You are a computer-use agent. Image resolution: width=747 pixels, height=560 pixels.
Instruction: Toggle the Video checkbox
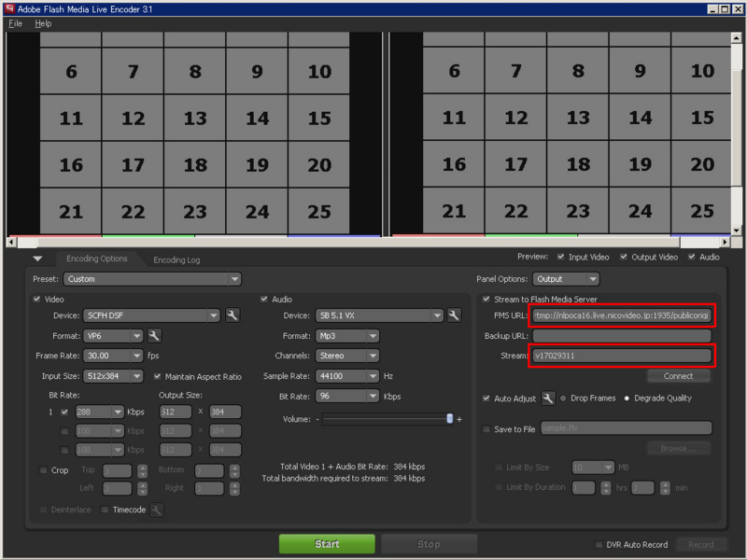[x=36, y=299]
